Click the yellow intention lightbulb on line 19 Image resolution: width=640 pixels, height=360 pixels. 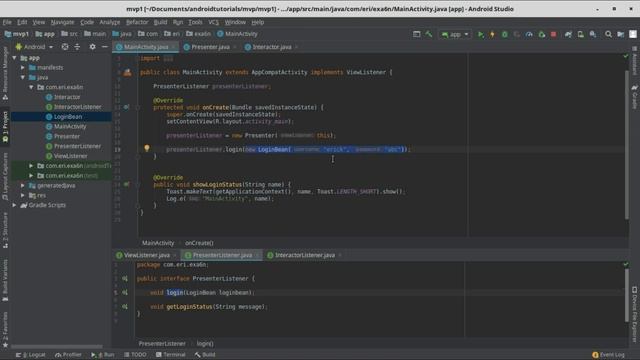[147, 148]
